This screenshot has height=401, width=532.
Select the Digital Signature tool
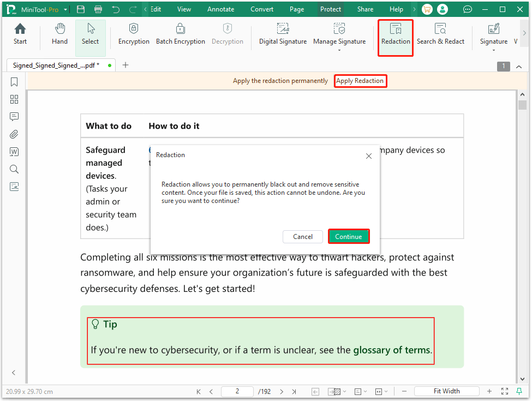(x=283, y=34)
